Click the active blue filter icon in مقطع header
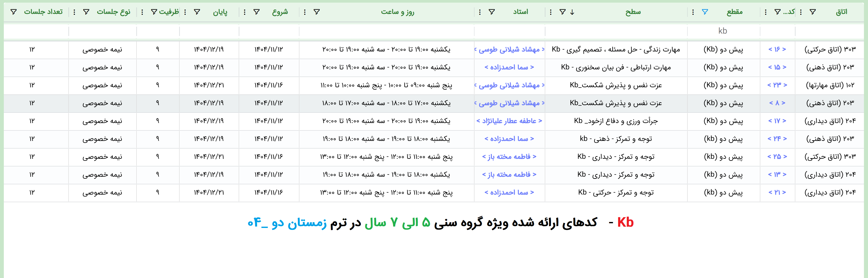The height and width of the screenshot is (278, 868). pos(705,12)
